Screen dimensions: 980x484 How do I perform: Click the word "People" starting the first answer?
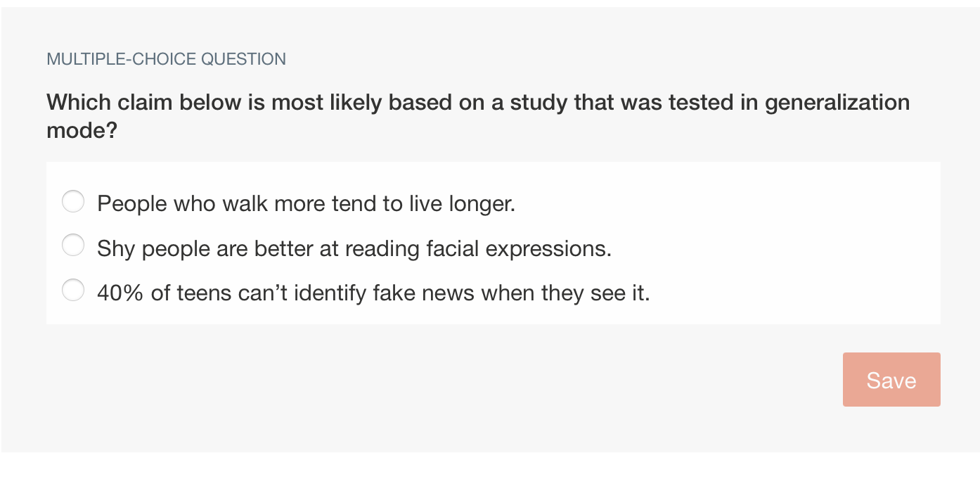[132, 204]
